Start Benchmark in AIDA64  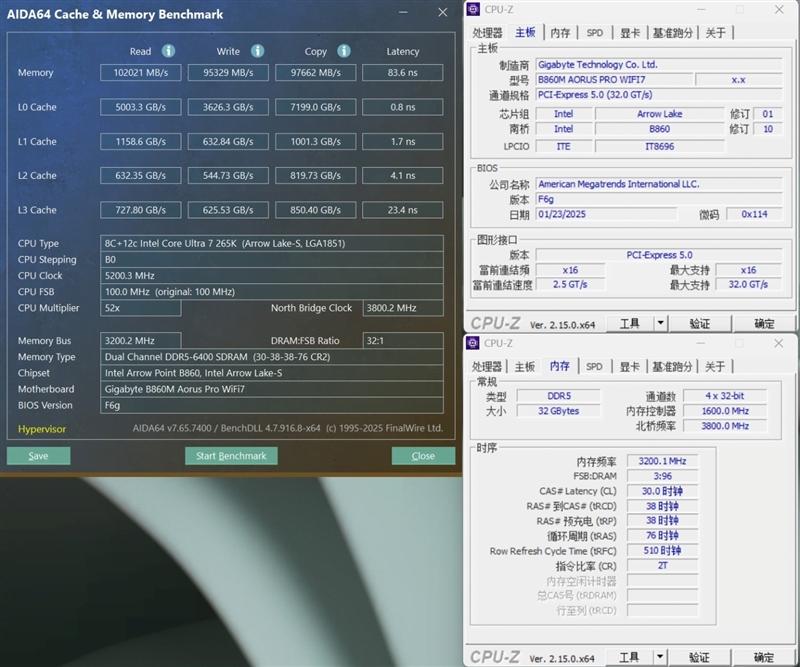pos(231,456)
